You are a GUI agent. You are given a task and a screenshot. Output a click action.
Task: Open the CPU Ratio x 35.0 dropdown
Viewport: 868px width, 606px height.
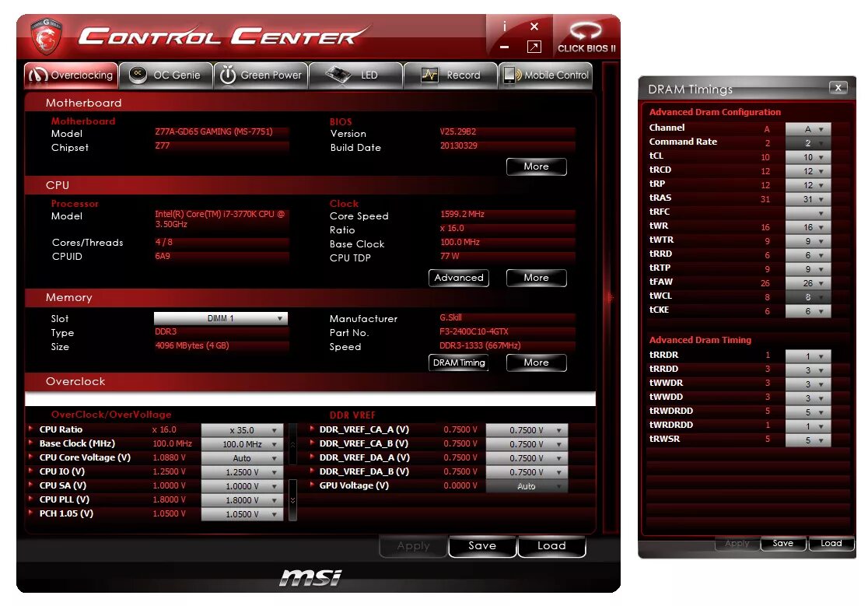[242, 430]
